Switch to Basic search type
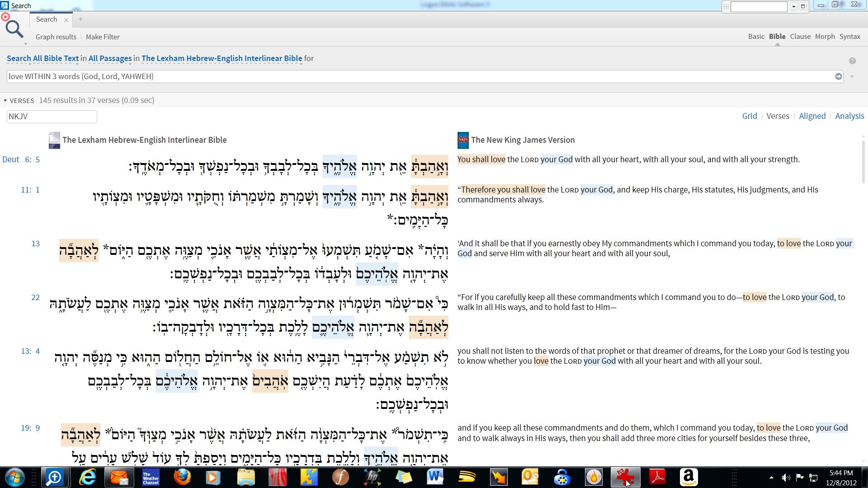 756,37
